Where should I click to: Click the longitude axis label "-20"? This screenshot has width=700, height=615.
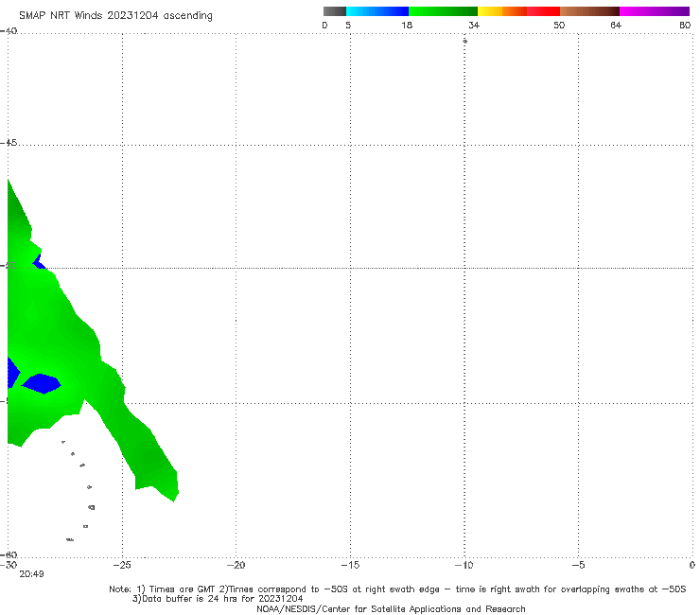236,565
